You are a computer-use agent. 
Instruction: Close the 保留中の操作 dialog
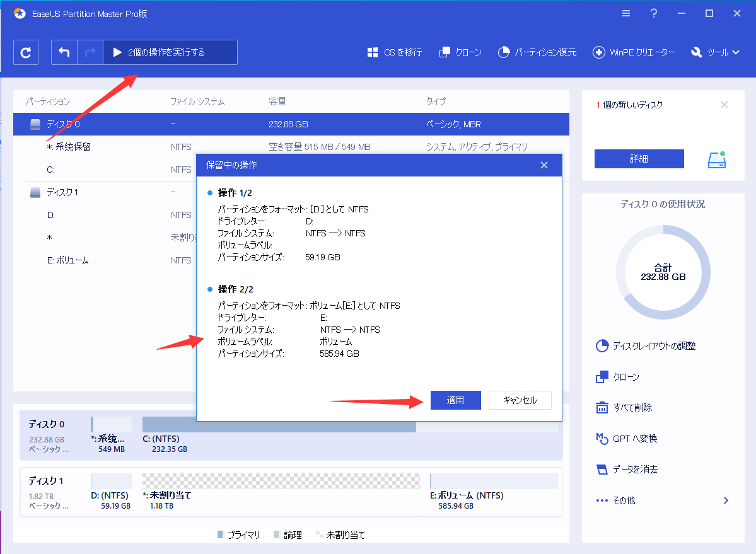[544, 165]
